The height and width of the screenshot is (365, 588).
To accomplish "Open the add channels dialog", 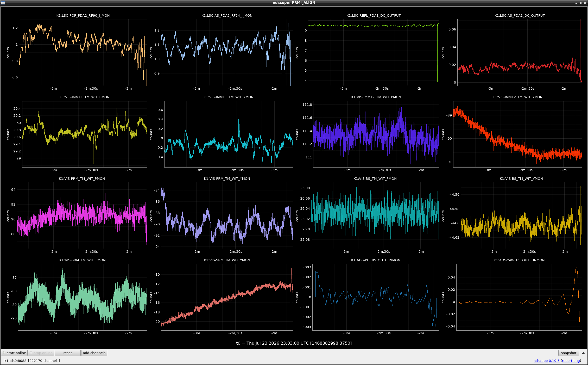I will point(94,353).
